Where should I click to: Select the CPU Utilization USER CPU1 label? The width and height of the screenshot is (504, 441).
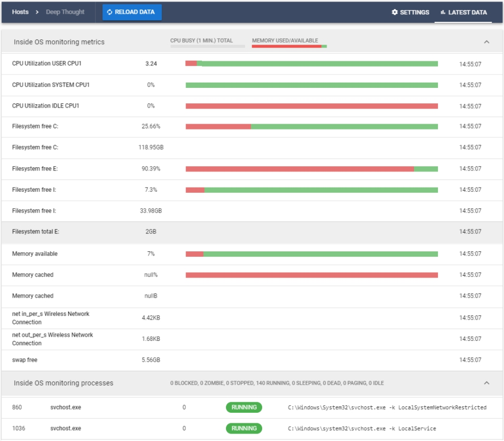coord(46,63)
